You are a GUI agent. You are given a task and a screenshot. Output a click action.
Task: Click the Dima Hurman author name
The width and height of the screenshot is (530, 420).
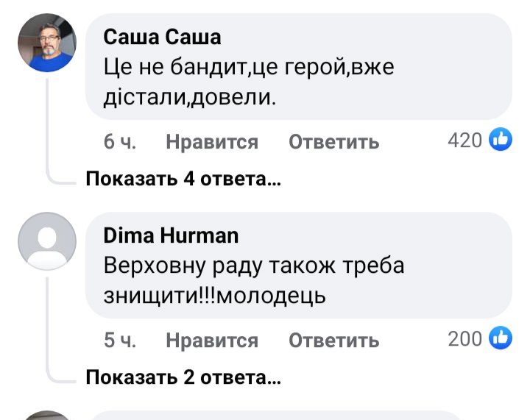click(x=171, y=235)
